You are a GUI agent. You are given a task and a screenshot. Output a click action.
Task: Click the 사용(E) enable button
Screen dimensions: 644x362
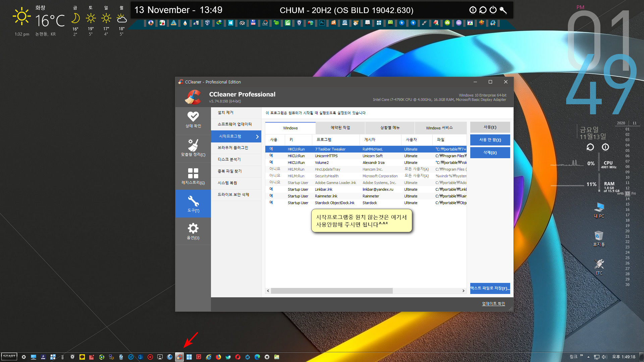(490, 127)
